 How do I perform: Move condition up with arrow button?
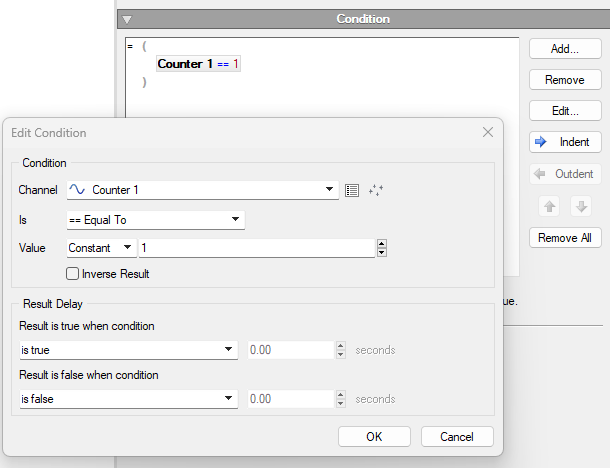click(x=549, y=206)
